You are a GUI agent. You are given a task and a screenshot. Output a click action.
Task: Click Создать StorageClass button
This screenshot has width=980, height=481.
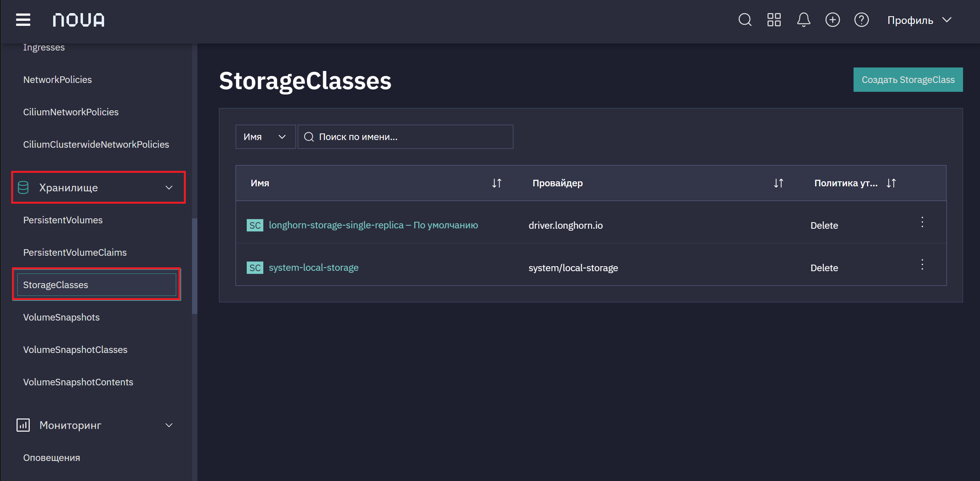point(908,79)
